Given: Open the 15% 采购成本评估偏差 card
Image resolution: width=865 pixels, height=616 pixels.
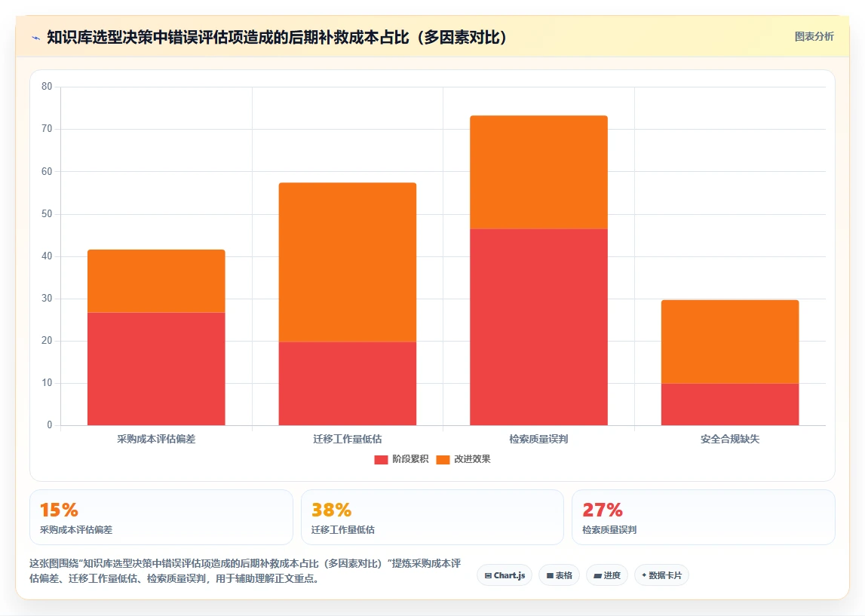Looking at the screenshot, I should click(161, 517).
